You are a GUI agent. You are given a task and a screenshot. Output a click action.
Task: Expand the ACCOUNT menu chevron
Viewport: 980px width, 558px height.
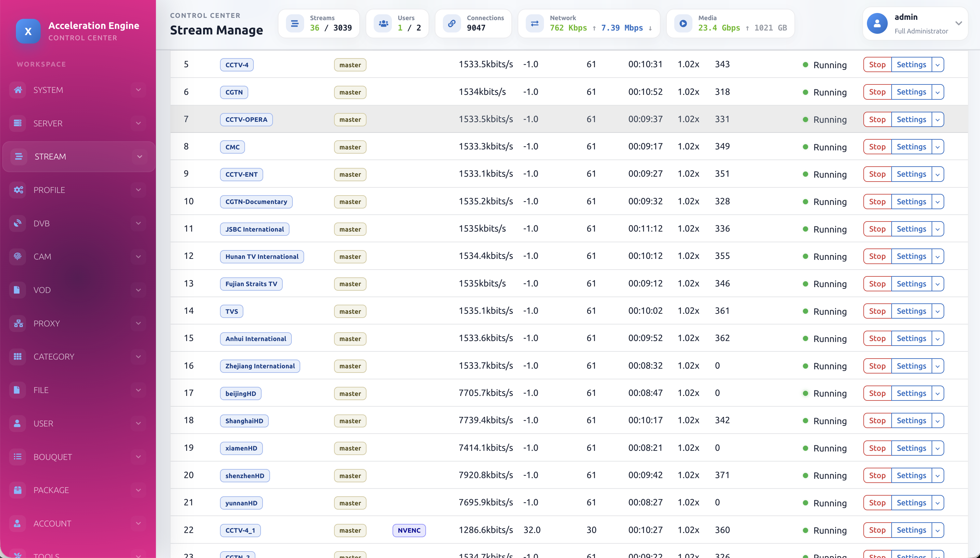point(138,523)
